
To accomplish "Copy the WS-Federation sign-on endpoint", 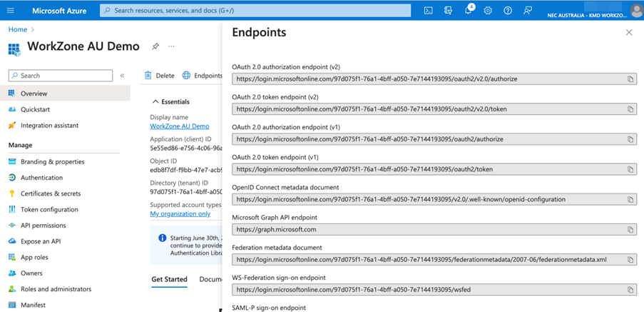I will (x=630, y=290).
